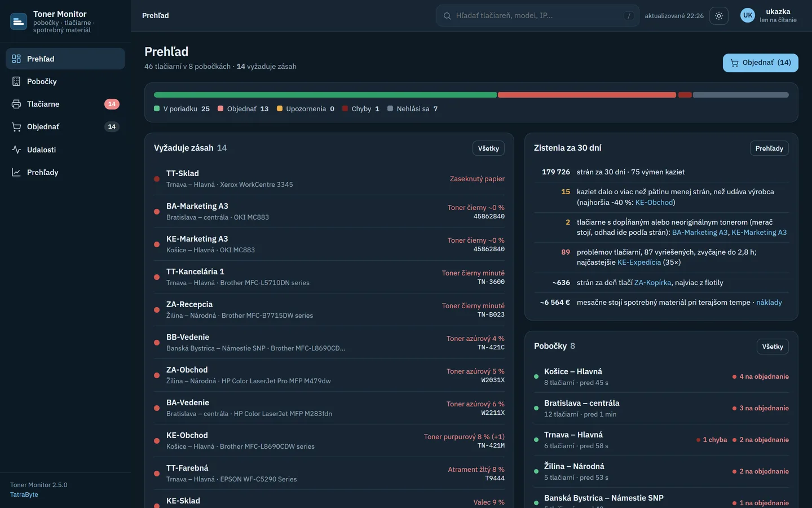Image resolution: width=812 pixels, height=508 pixels.
Task: Click the Objednať (14) button
Action: [761, 63]
